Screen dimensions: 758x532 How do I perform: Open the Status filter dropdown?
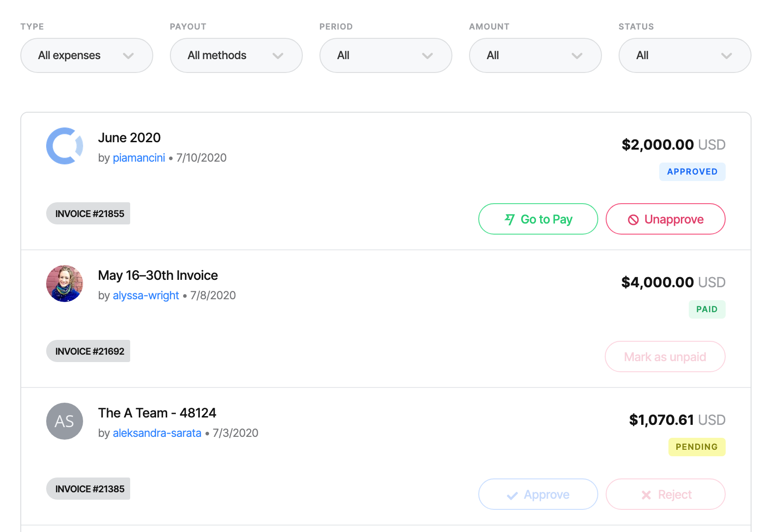684,55
